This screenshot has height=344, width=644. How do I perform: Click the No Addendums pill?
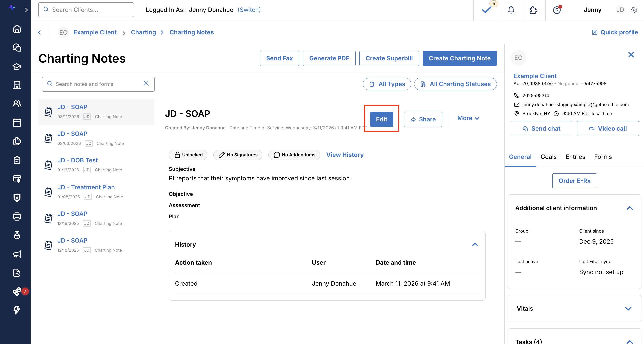pos(294,155)
